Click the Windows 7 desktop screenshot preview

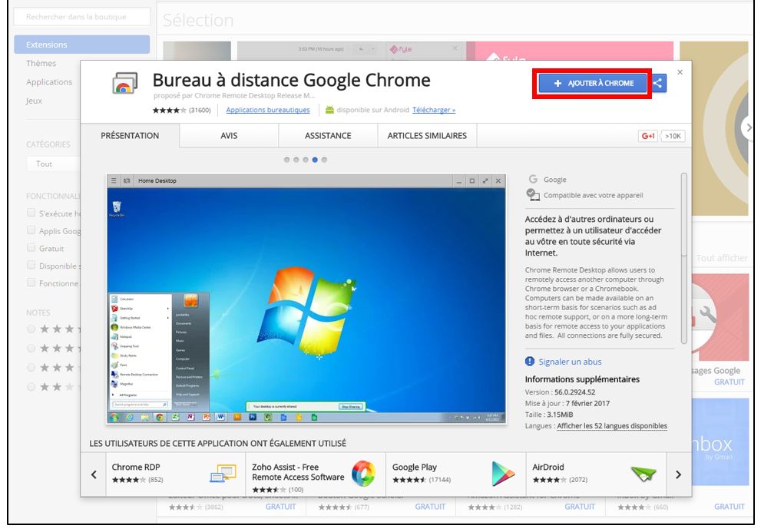pyautogui.click(x=306, y=299)
